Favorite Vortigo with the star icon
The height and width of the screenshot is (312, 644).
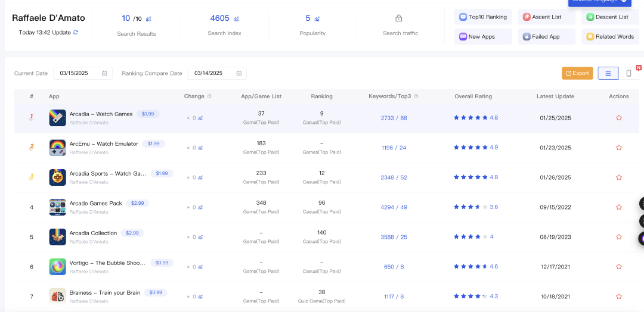[x=619, y=267]
